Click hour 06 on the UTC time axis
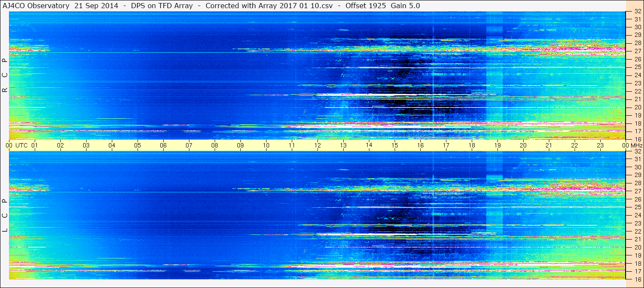 tap(163, 145)
